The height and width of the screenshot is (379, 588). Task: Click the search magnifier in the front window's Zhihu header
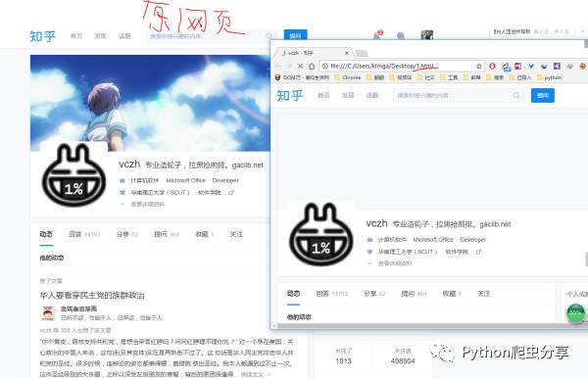[516, 96]
